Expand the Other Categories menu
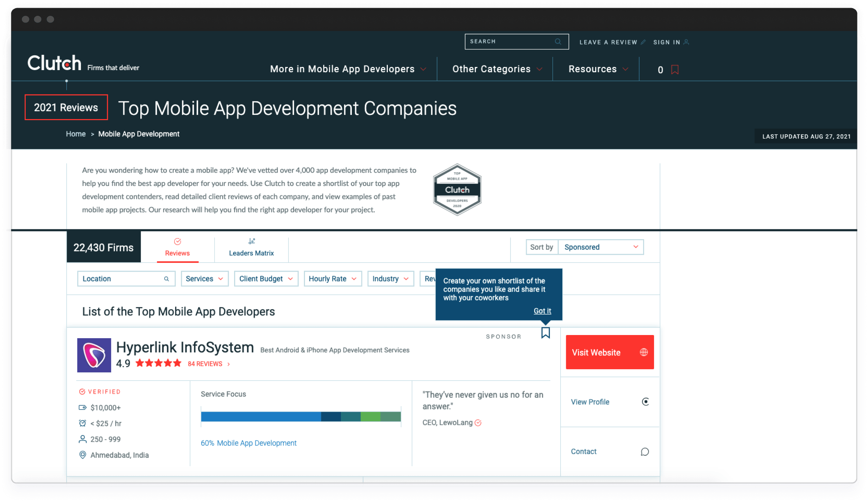 [497, 69]
